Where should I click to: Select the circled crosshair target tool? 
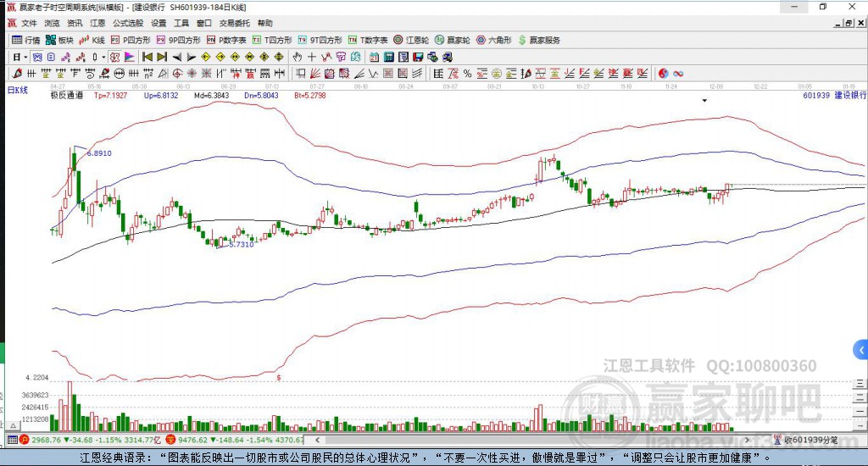[x=176, y=74]
